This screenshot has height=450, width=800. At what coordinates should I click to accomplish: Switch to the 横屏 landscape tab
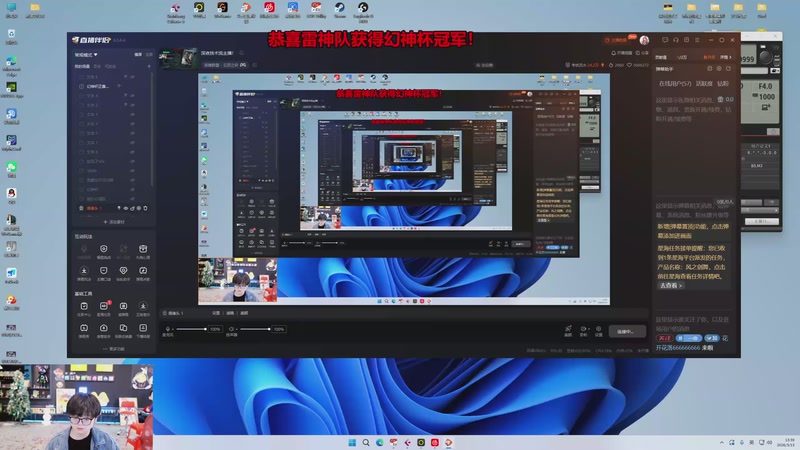tap(138, 55)
